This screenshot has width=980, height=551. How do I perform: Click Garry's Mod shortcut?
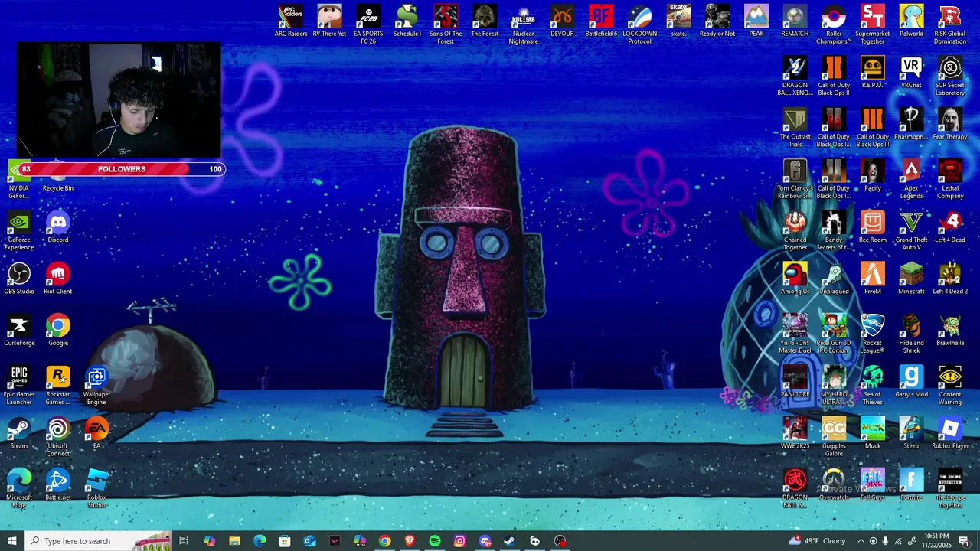tap(911, 381)
